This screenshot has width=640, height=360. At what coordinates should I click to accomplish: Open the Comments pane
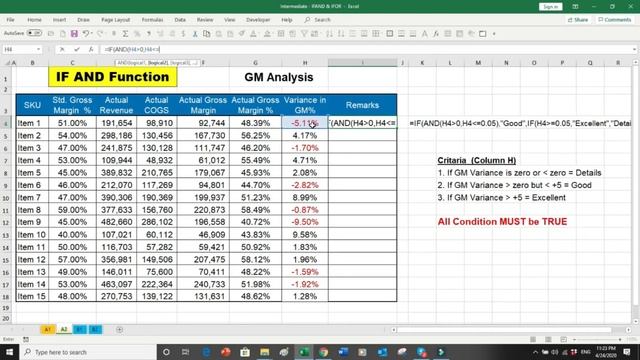pyautogui.click(x=615, y=20)
